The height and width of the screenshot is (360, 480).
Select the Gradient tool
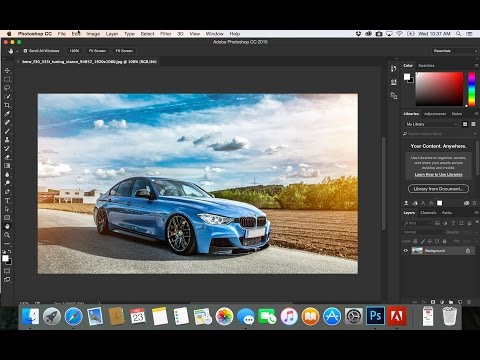coord(7,166)
